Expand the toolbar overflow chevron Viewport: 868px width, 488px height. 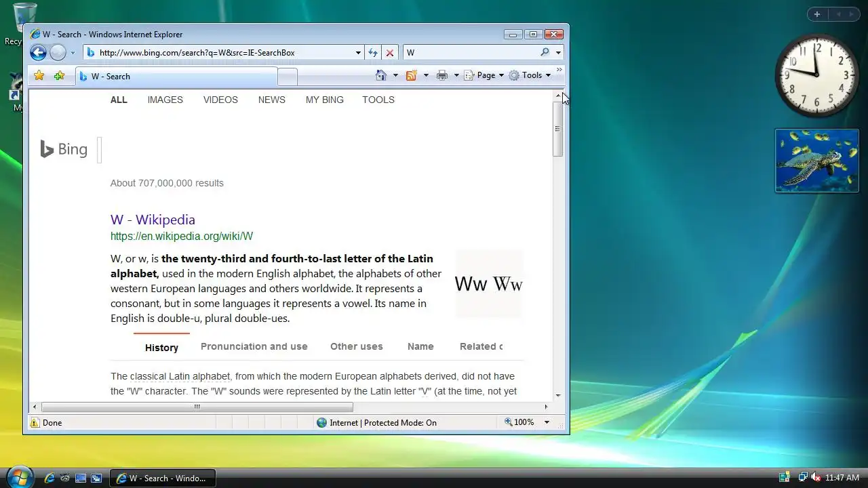pyautogui.click(x=559, y=70)
